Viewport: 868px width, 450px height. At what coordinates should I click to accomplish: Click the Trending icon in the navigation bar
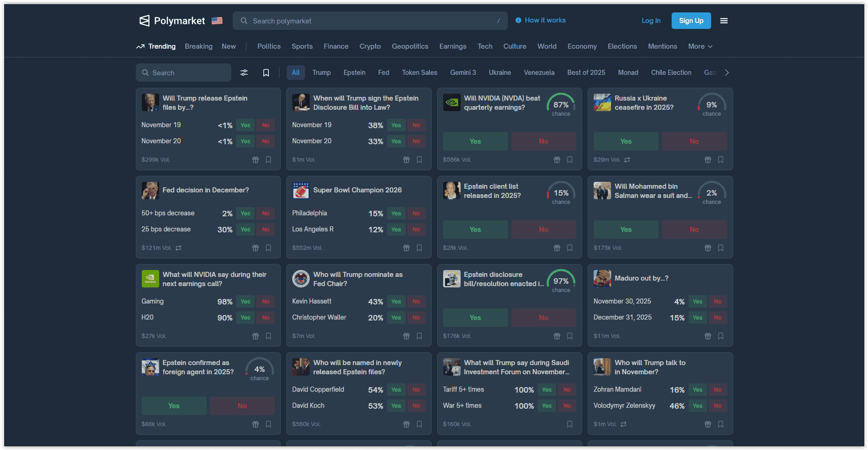[x=140, y=46]
